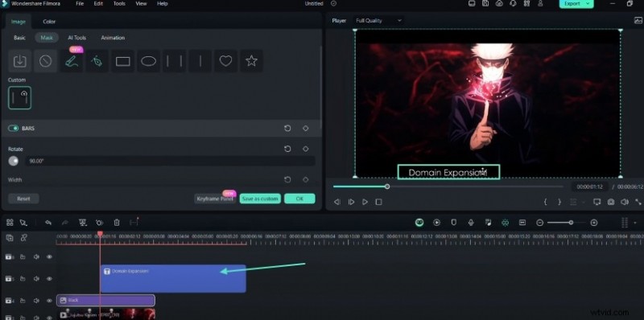The image size is (644, 320).
Task: Open the File menu
Action: tap(80, 4)
